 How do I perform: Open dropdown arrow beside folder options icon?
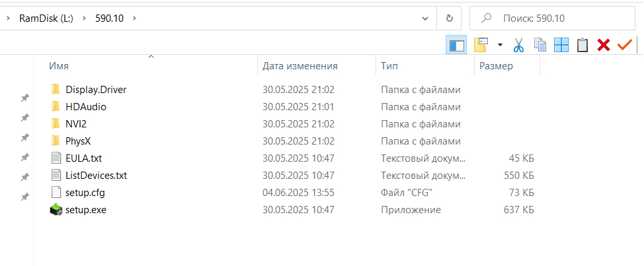click(x=500, y=45)
